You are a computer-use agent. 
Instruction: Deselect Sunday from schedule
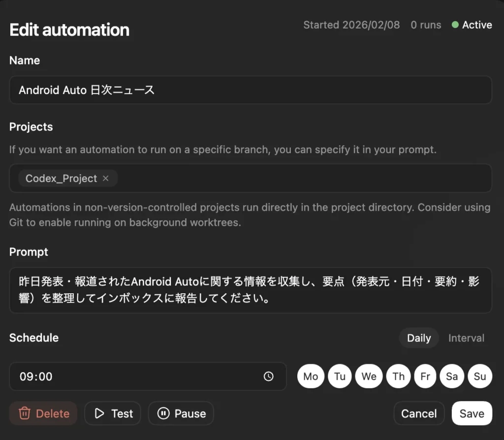pos(480,377)
